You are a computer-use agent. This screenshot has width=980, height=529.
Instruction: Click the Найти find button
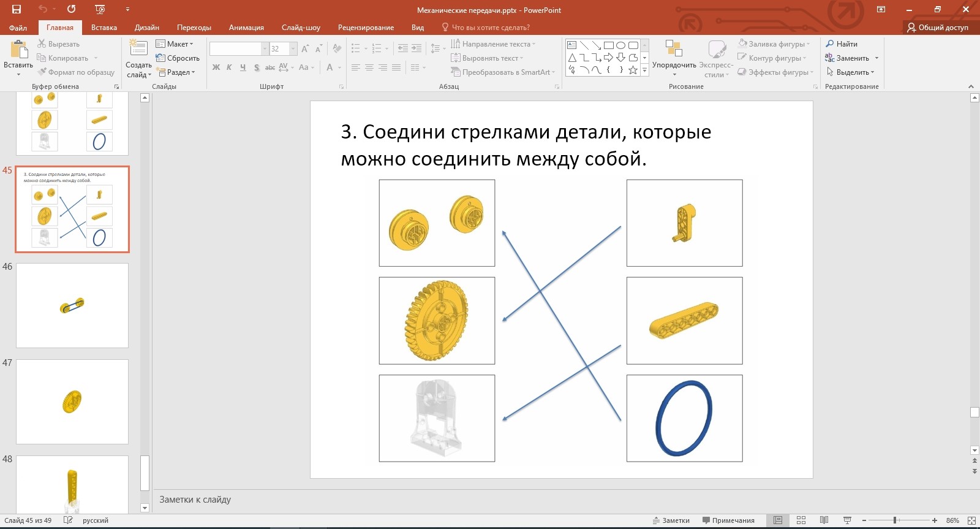point(842,44)
